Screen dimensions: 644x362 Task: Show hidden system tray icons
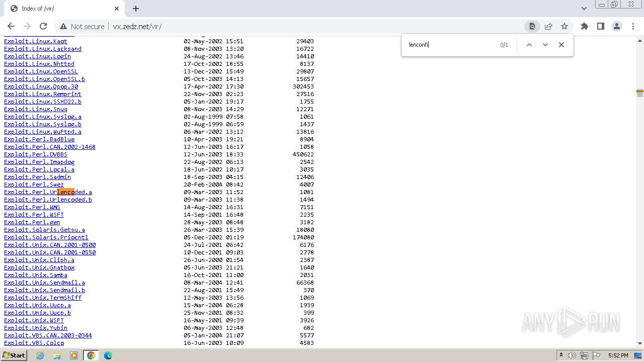[x=561, y=355]
